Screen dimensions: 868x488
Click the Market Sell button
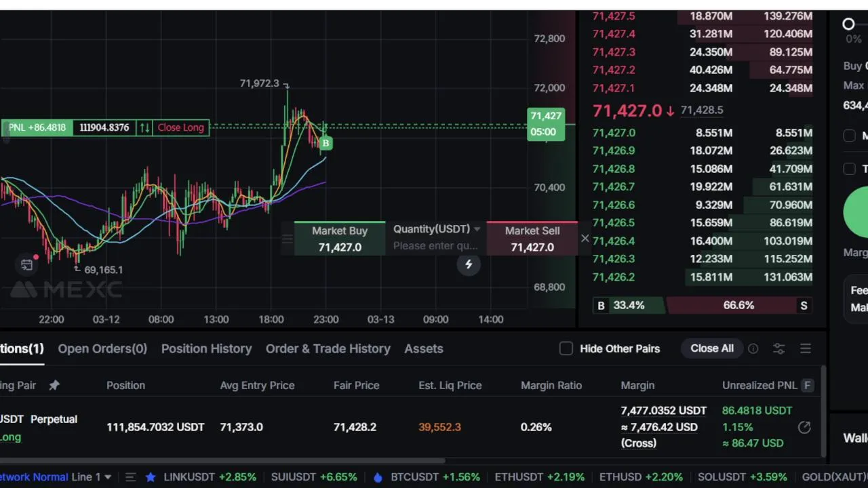[532, 239]
